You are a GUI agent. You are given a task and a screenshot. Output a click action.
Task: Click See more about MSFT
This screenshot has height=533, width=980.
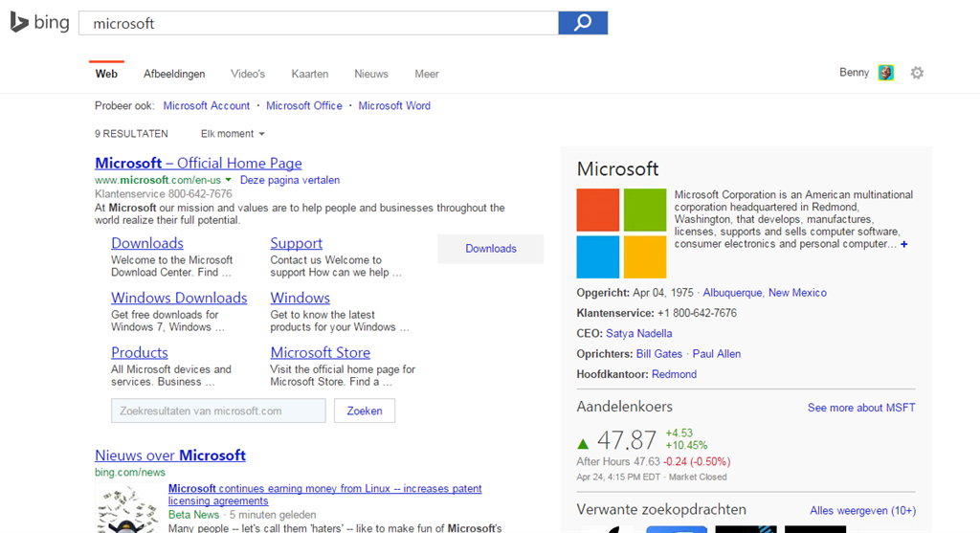point(861,408)
